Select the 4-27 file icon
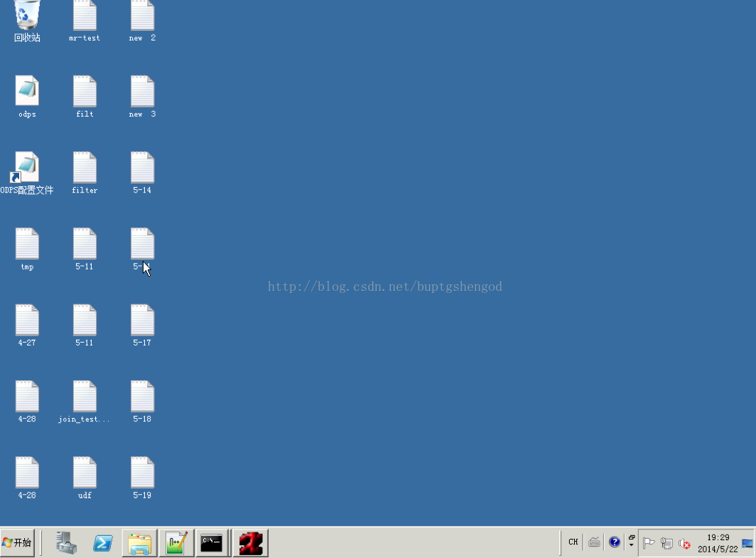Screen dimensions: 756x558 coord(27,325)
